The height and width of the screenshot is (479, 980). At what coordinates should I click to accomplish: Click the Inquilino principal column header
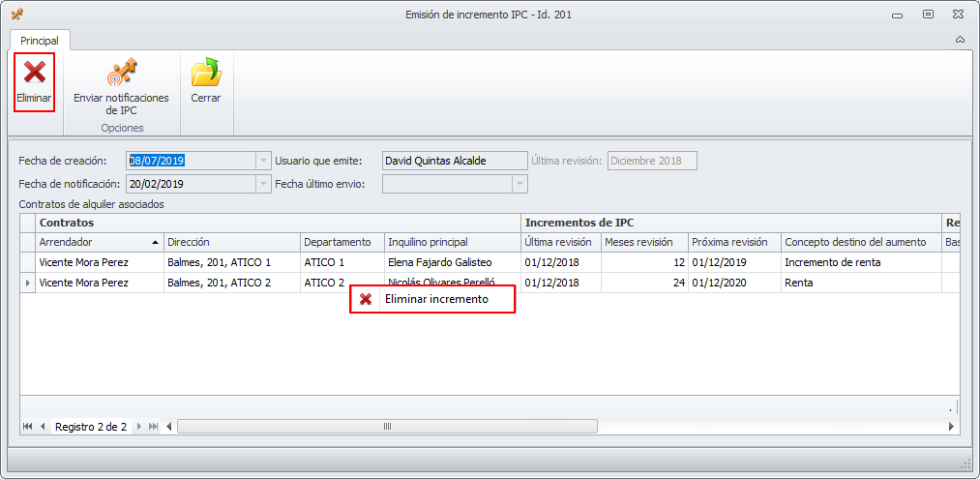pos(453,242)
